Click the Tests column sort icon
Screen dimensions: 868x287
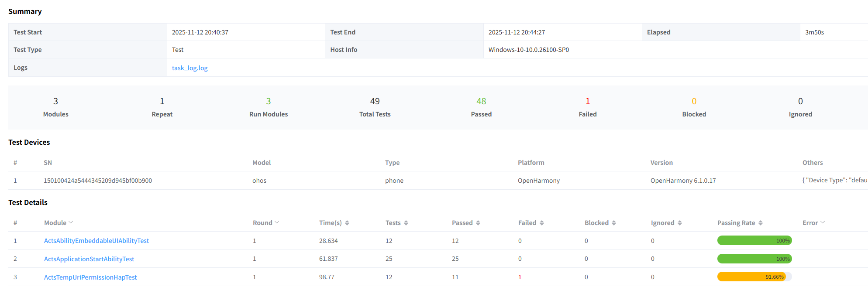406,223
